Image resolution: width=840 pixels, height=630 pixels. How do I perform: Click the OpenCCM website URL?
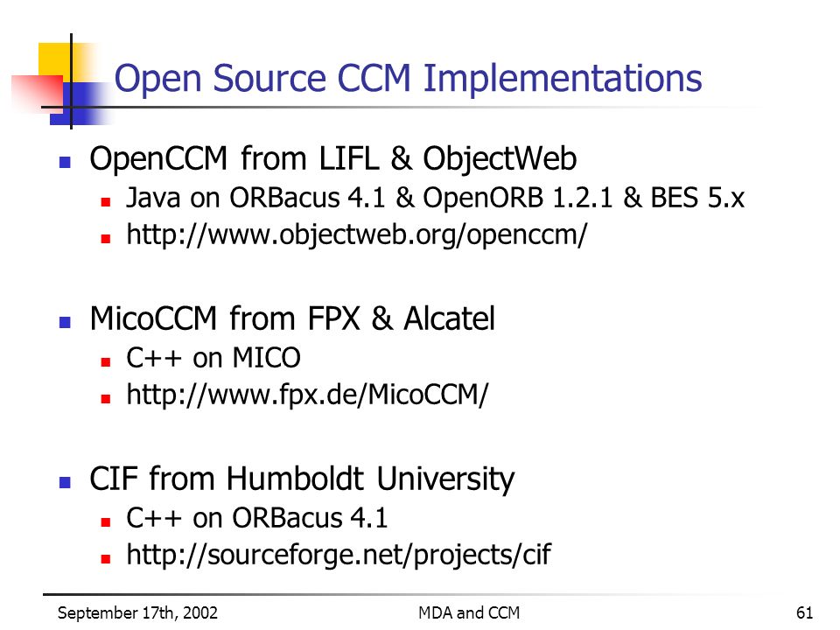(357, 235)
